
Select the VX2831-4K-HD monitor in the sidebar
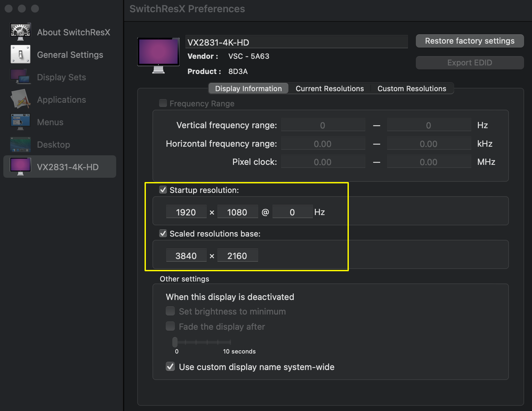(x=60, y=167)
